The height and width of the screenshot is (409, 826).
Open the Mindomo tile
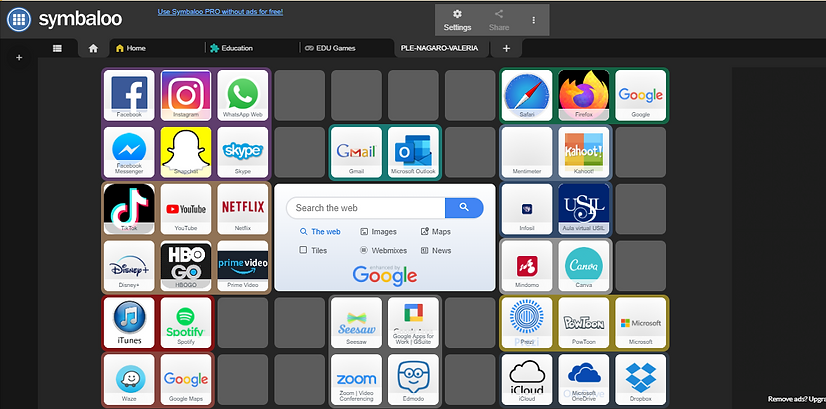pyautogui.click(x=527, y=266)
